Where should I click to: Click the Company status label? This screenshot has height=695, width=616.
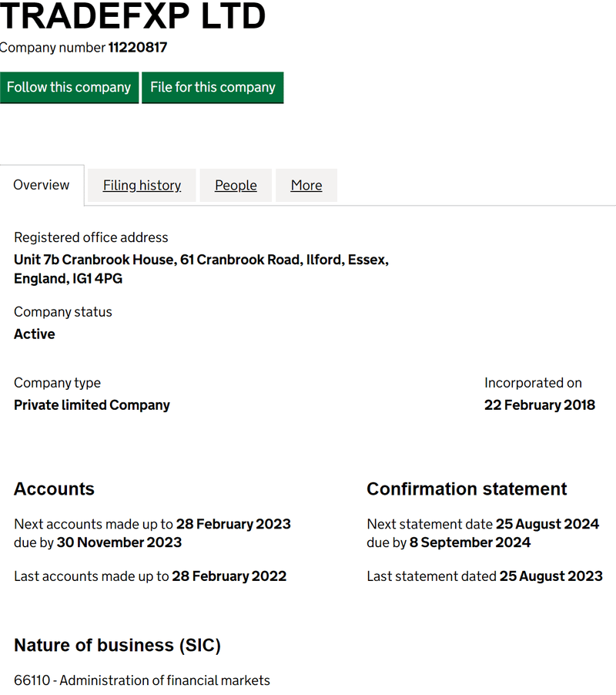tap(63, 312)
